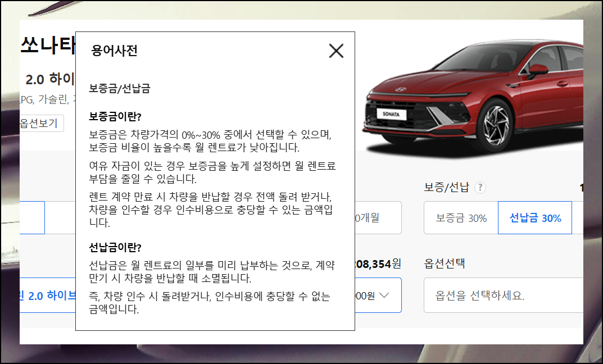Click the 보증금이란? heading in glossary
The image size is (603, 364).
tap(115, 116)
